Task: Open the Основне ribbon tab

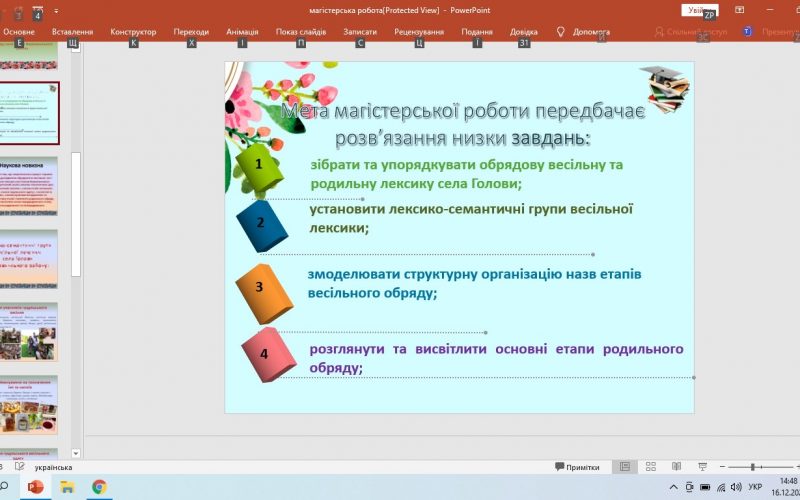Action: (x=18, y=32)
